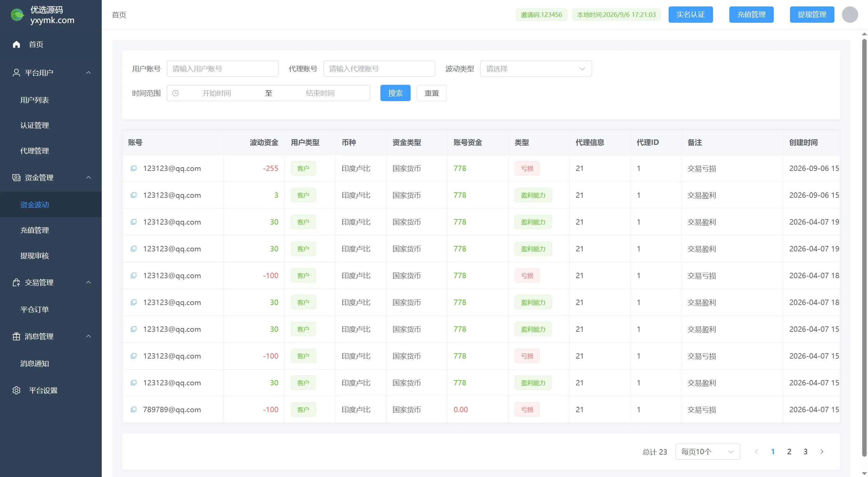
Task: Open 平台设置 in the sidebar
Action: (x=51, y=390)
